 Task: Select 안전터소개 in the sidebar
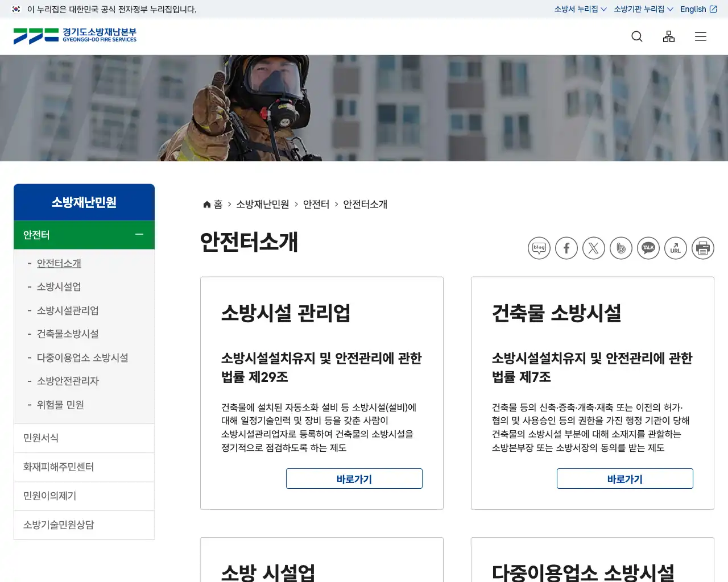point(59,263)
